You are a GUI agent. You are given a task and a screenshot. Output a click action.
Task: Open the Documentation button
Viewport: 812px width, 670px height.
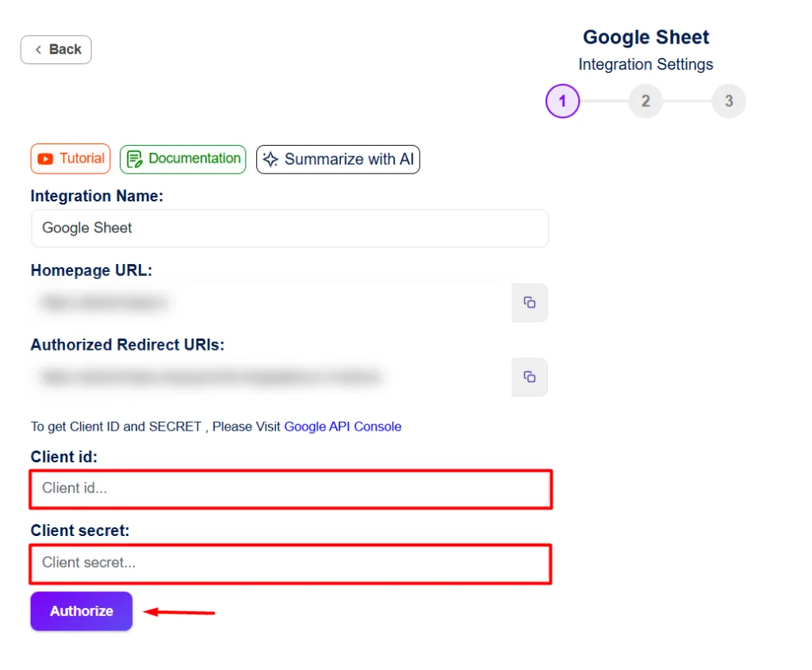pyautogui.click(x=183, y=159)
